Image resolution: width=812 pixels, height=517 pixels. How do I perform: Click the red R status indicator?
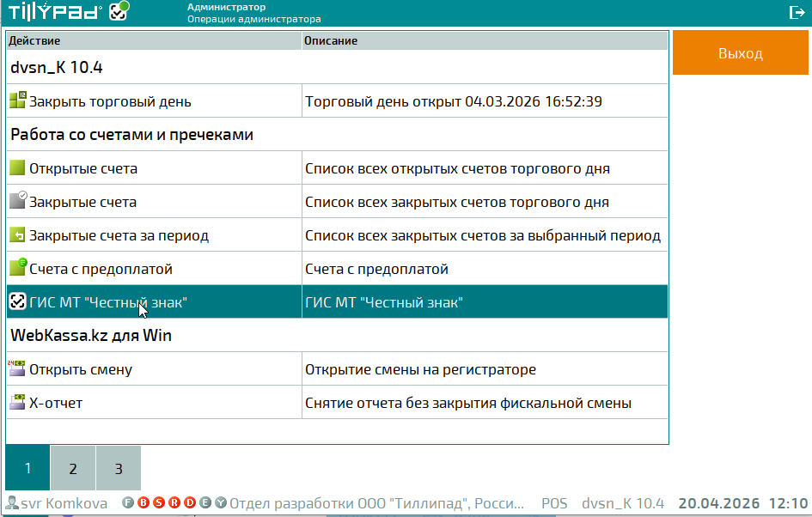point(174,502)
